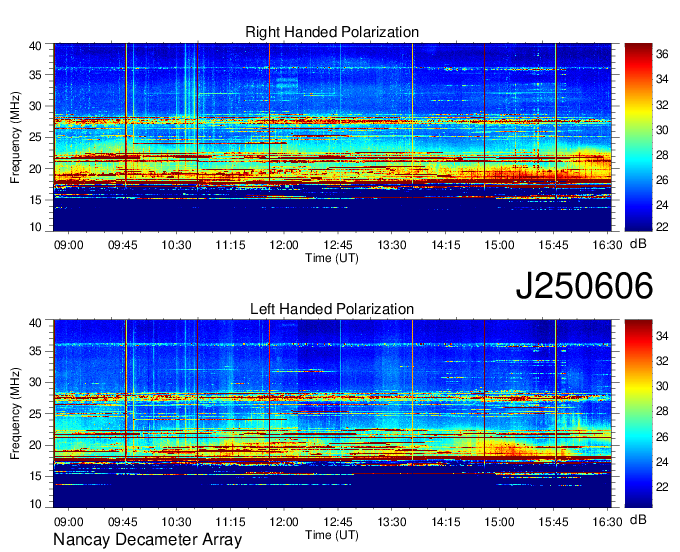Click the Right Handed Polarization spectrogram image

pyautogui.click(x=332, y=137)
